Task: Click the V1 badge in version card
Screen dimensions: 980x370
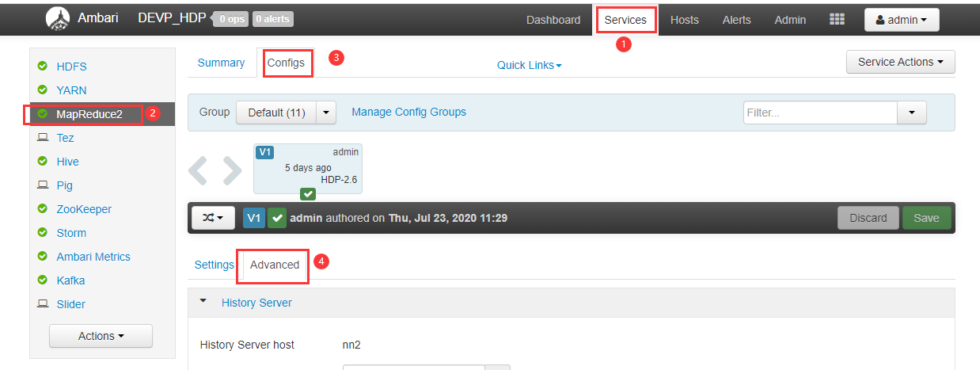Action: click(x=265, y=152)
